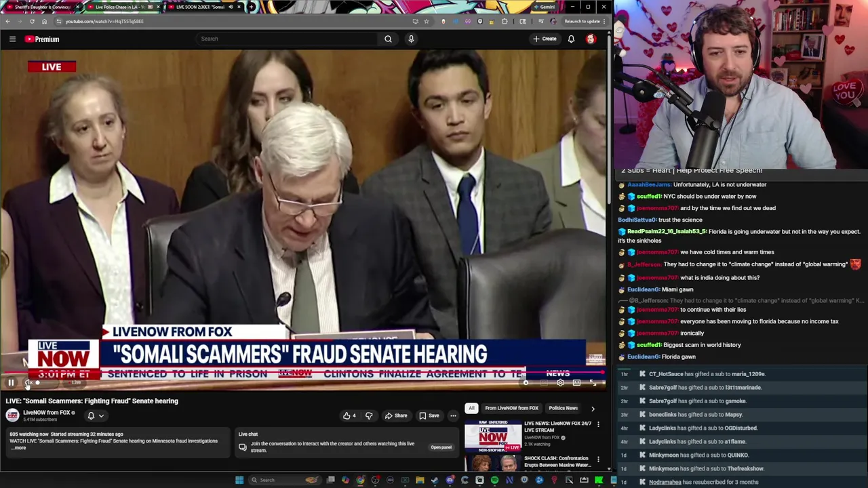Switch the player to theater mode
Viewport: 868px width, 488px height.
[576, 383]
